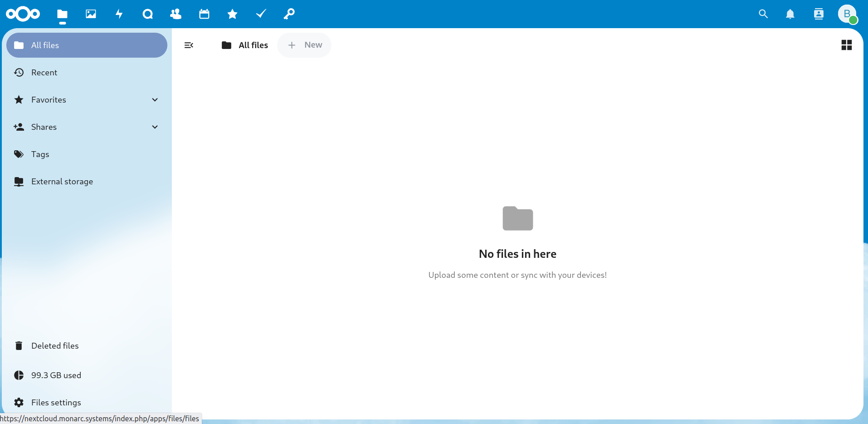868x424 pixels.
Task: Open the Calendar app icon
Action: (x=204, y=14)
